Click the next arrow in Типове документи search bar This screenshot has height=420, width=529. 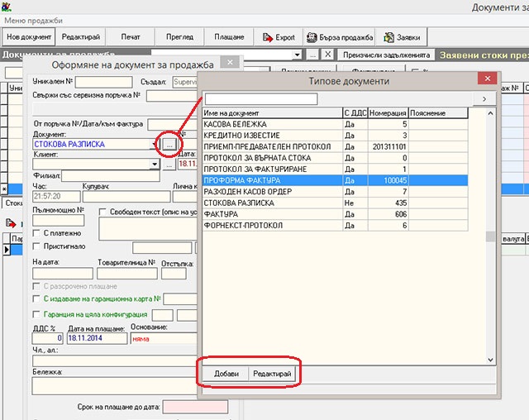click(484, 99)
